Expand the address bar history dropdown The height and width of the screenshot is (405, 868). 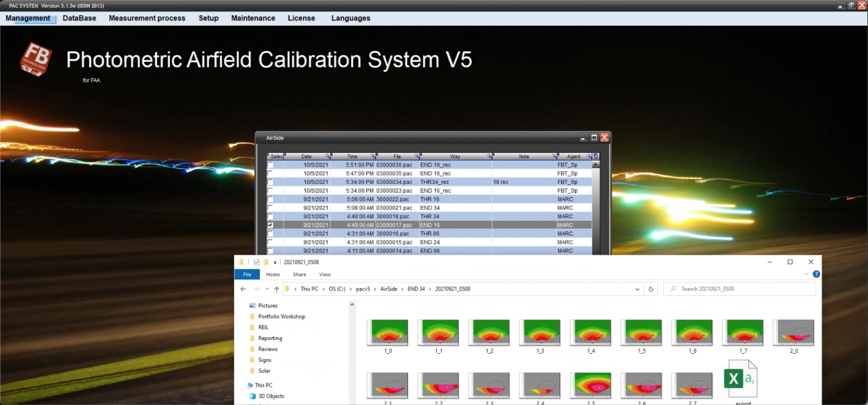(x=637, y=289)
